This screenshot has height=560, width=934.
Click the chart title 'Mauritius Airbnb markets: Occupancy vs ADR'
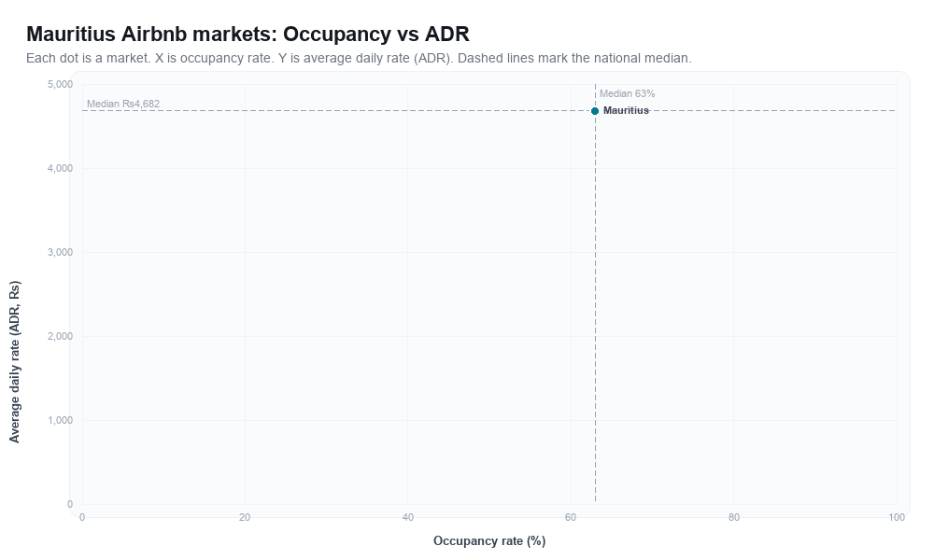[248, 34]
